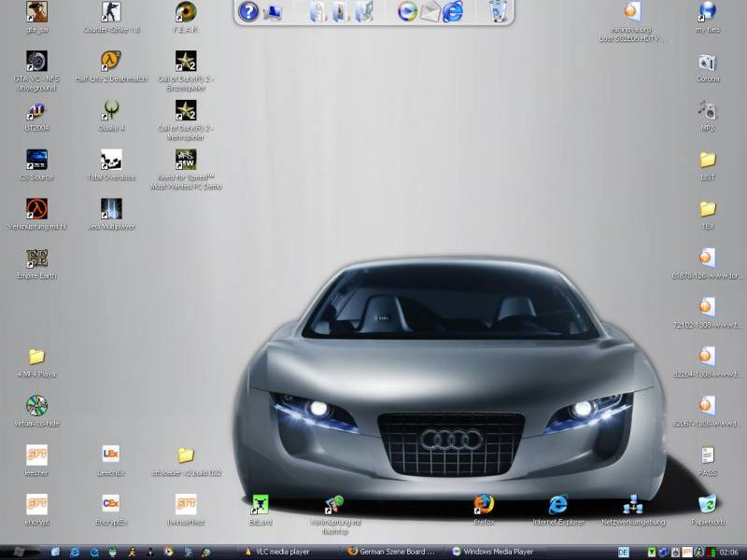Select the Quake 4 shortcut icon
Image resolution: width=747 pixels, height=560 pixels.
tap(111, 110)
